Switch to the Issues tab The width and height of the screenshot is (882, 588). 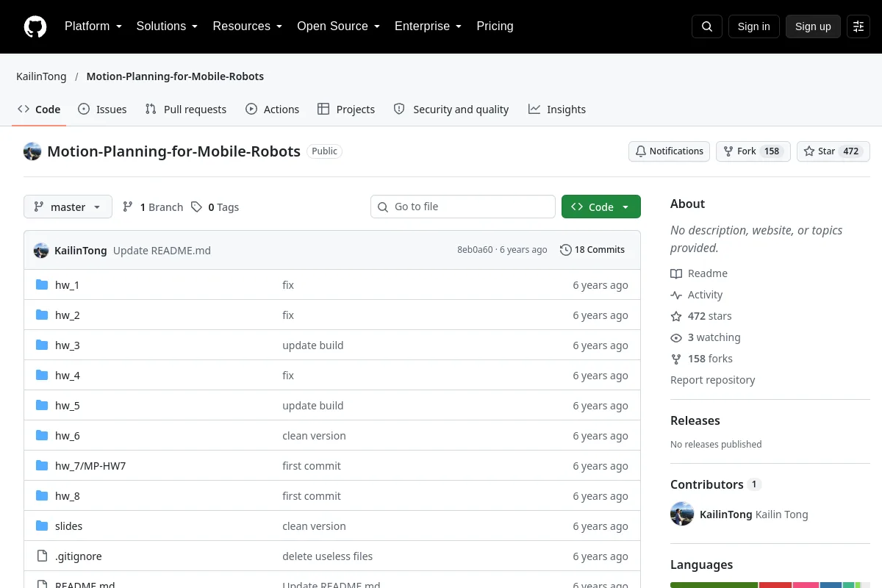click(102, 110)
